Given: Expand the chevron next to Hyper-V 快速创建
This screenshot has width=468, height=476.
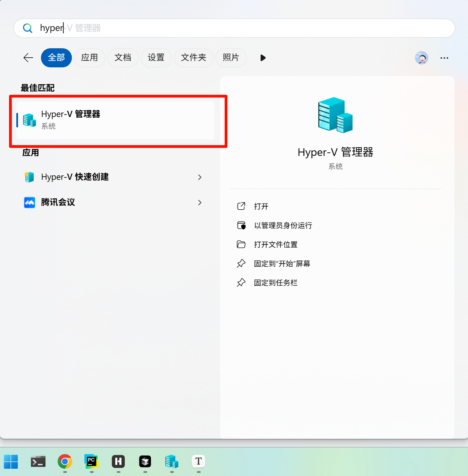Looking at the screenshot, I should [x=200, y=177].
